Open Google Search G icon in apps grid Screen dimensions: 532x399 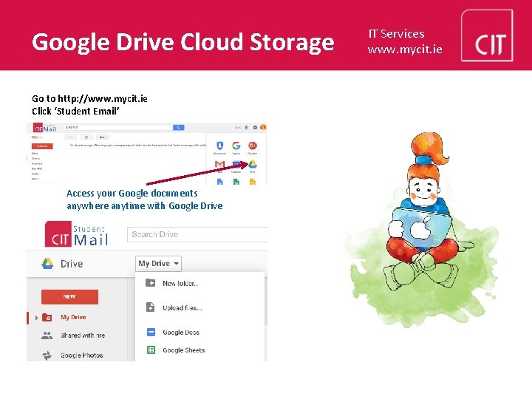click(236, 146)
